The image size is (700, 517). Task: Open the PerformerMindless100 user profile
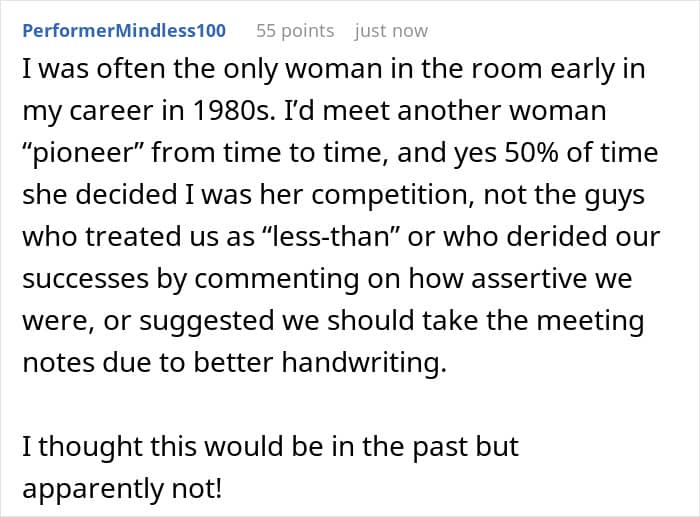point(124,31)
